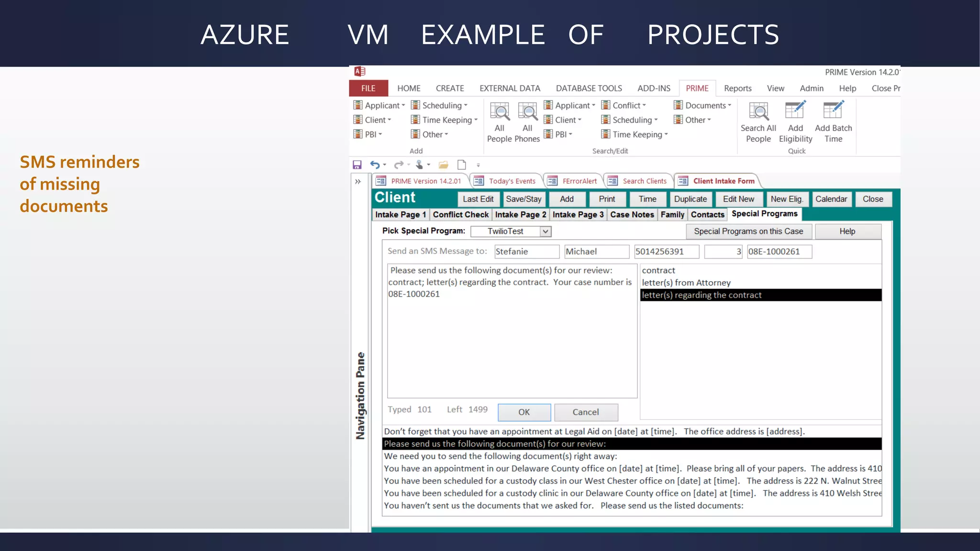Select 'letter(s) from Attorney' document item

pyautogui.click(x=761, y=283)
